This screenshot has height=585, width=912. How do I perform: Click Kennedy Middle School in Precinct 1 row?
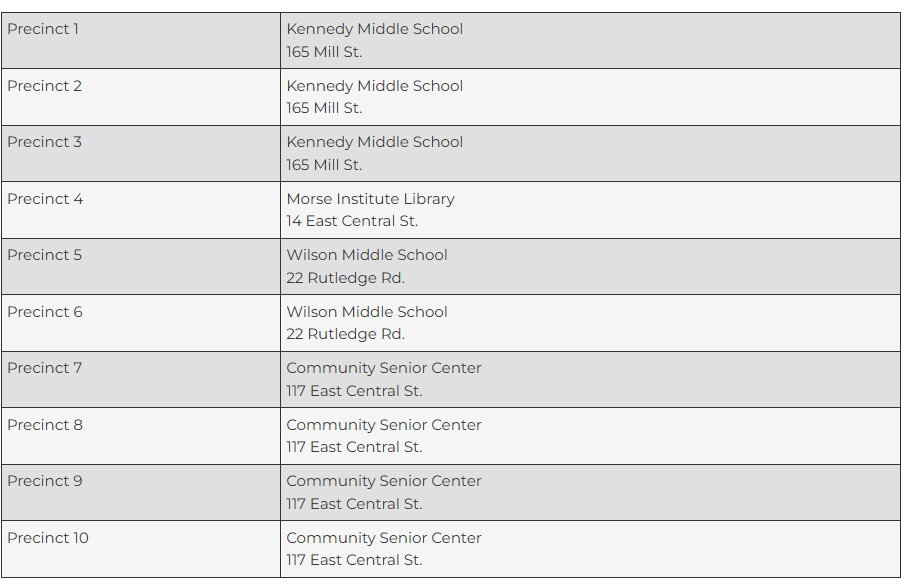[x=375, y=29]
